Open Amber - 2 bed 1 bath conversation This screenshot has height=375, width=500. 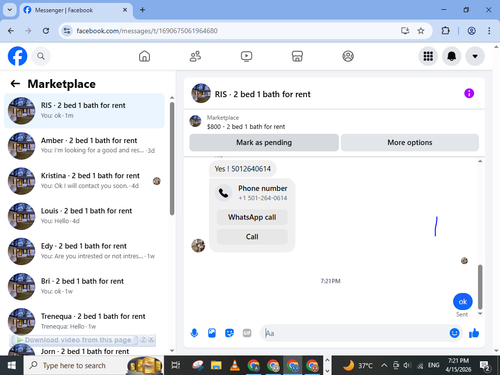pyautogui.click(x=84, y=146)
